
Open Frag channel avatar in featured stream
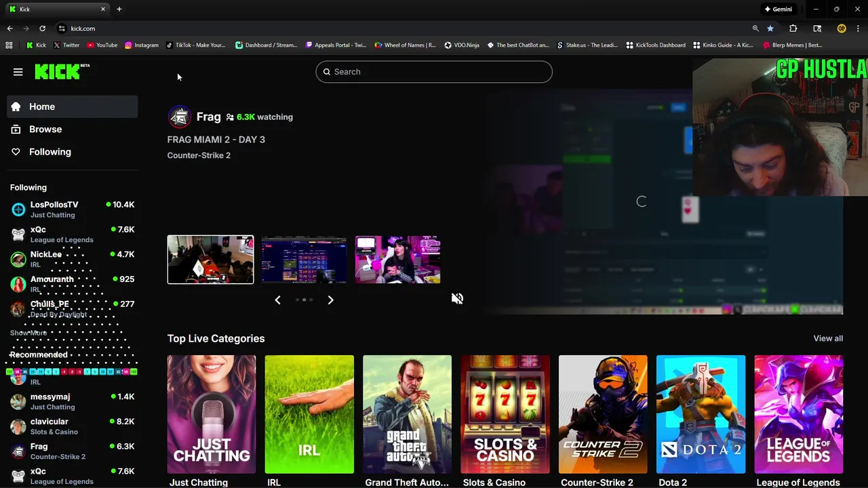[x=180, y=117]
